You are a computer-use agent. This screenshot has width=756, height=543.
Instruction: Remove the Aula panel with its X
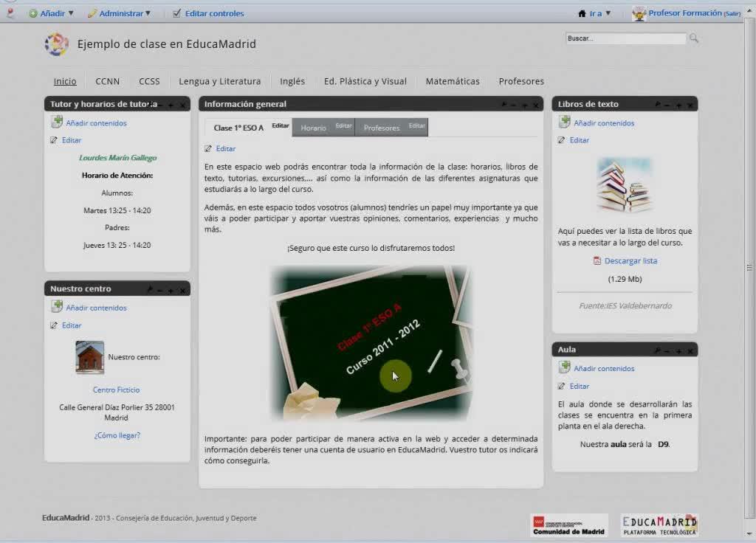tap(690, 351)
